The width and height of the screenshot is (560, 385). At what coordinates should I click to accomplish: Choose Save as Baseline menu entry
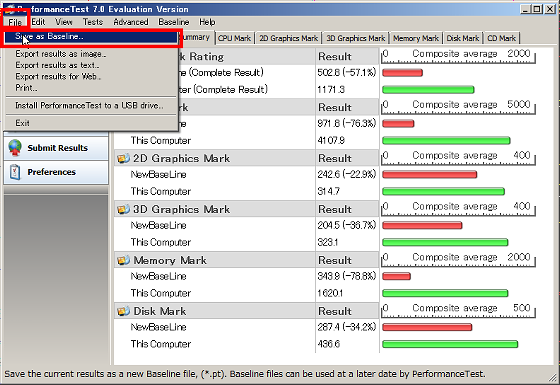click(91, 36)
